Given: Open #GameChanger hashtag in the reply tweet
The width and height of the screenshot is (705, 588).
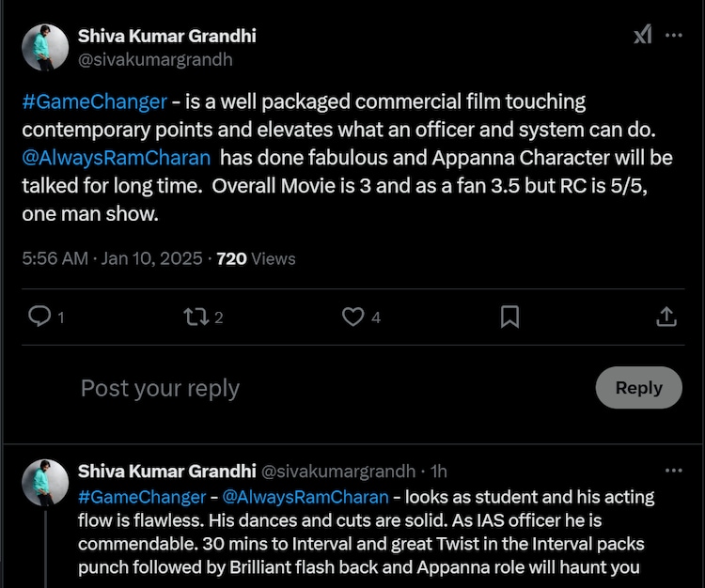Looking at the screenshot, I should [x=142, y=497].
